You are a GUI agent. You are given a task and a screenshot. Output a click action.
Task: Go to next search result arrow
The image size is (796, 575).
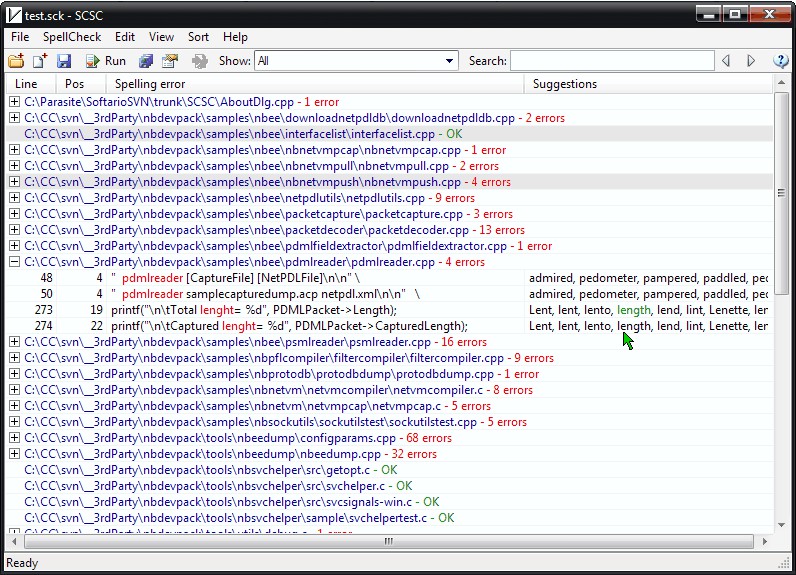[751, 61]
